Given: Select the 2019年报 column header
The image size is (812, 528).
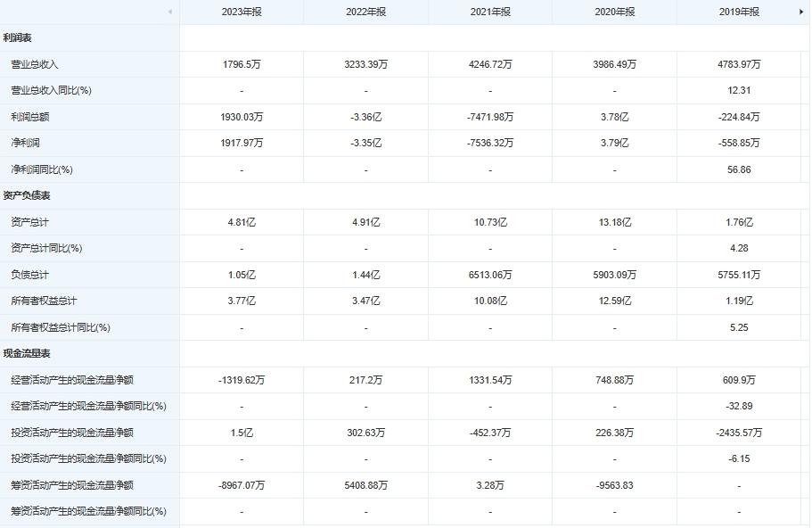Looking at the screenshot, I should click(739, 12).
